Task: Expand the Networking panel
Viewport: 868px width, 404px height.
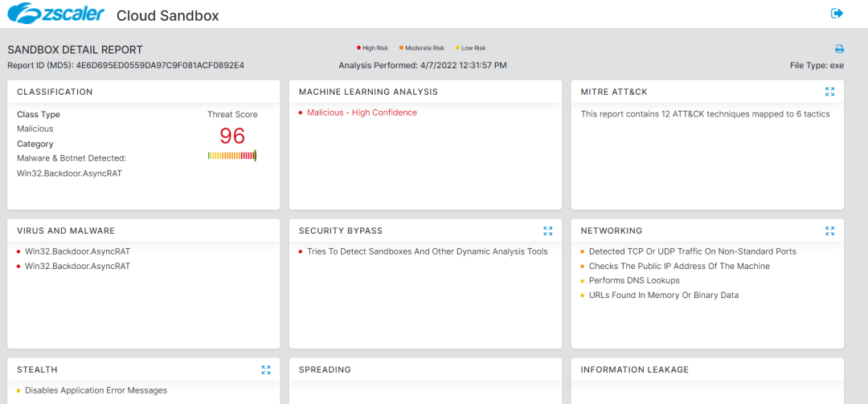Action: click(x=829, y=231)
